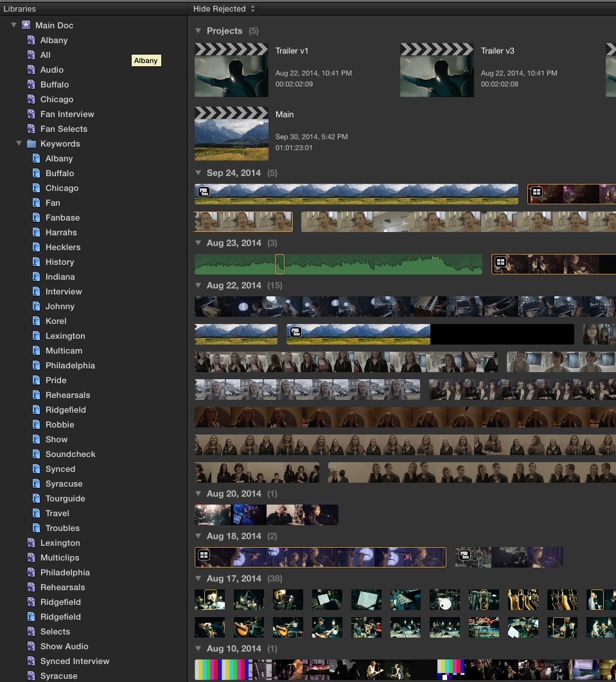Collapse the Aug 23, 2014 group

click(198, 243)
